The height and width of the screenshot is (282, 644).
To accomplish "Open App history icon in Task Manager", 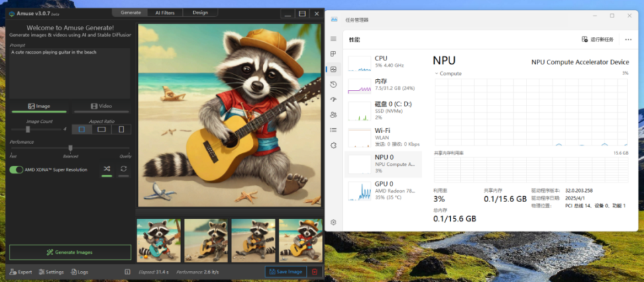I will click(333, 85).
